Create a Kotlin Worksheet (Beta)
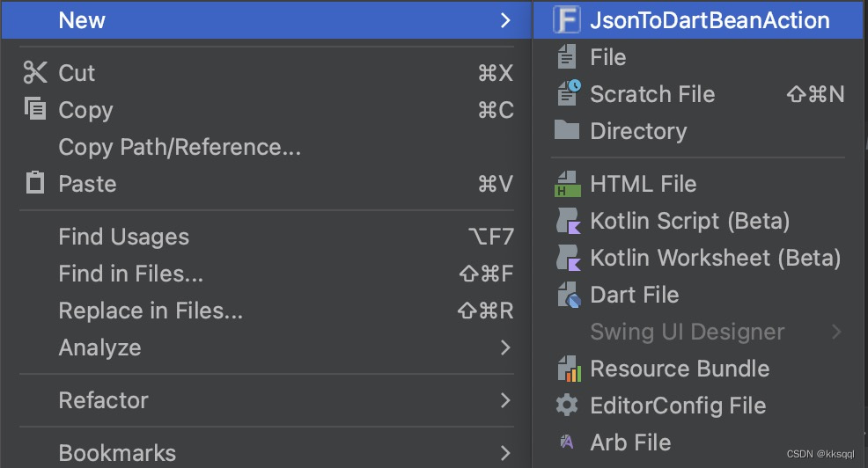The width and height of the screenshot is (868, 468). tap(697, 258)
